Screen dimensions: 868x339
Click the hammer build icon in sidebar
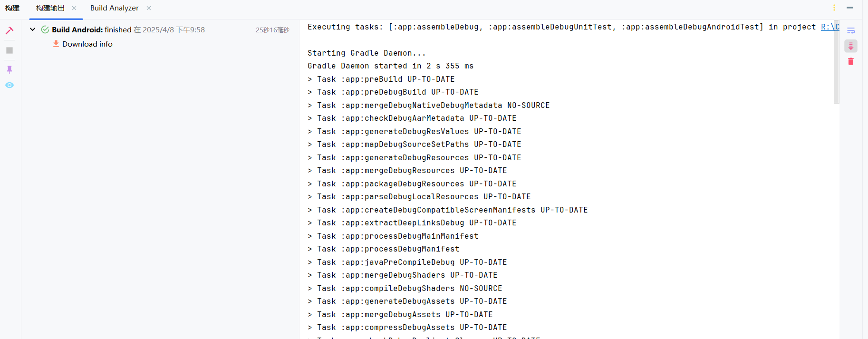point(10,30)
